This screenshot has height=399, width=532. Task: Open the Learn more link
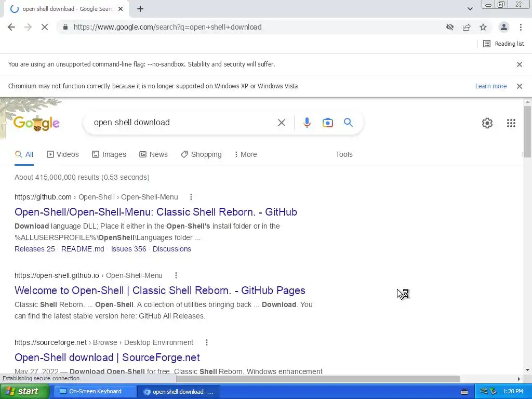pos(490,86)
